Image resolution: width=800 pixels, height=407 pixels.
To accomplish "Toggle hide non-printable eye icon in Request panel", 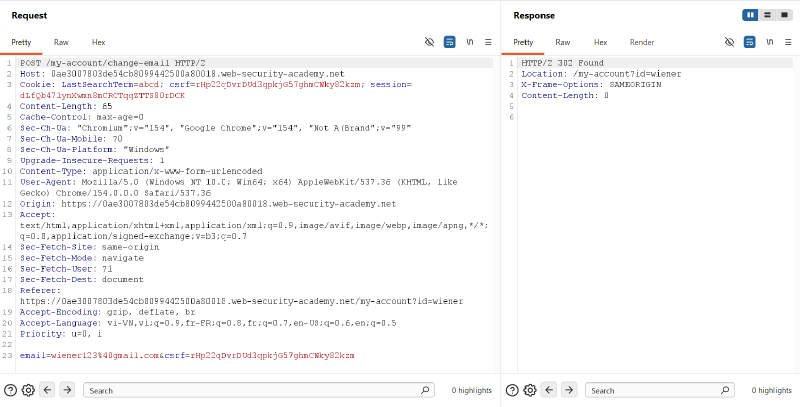I will click(x=430, y=42).
